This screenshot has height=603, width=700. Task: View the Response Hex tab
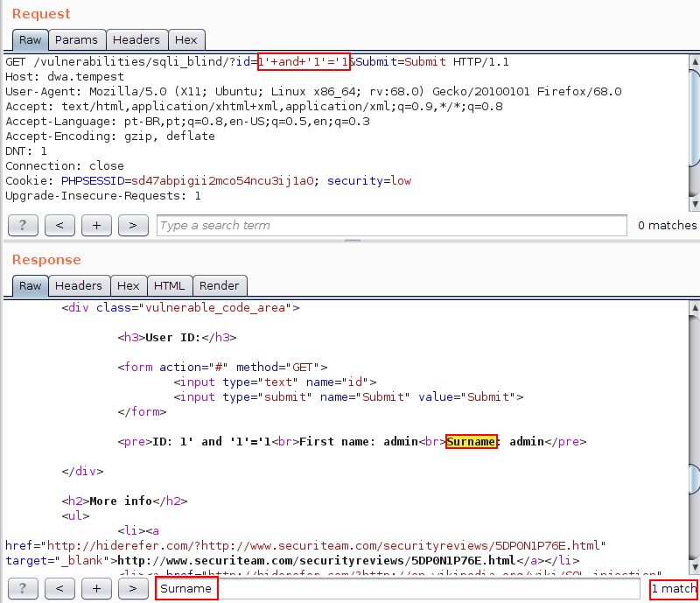(x=128, y=285)
